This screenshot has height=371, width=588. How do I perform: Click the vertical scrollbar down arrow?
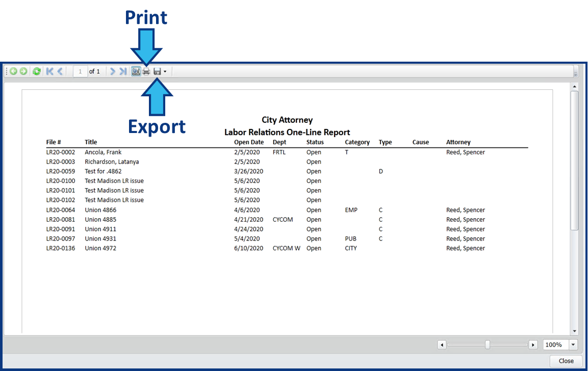[x=575, y=331]
